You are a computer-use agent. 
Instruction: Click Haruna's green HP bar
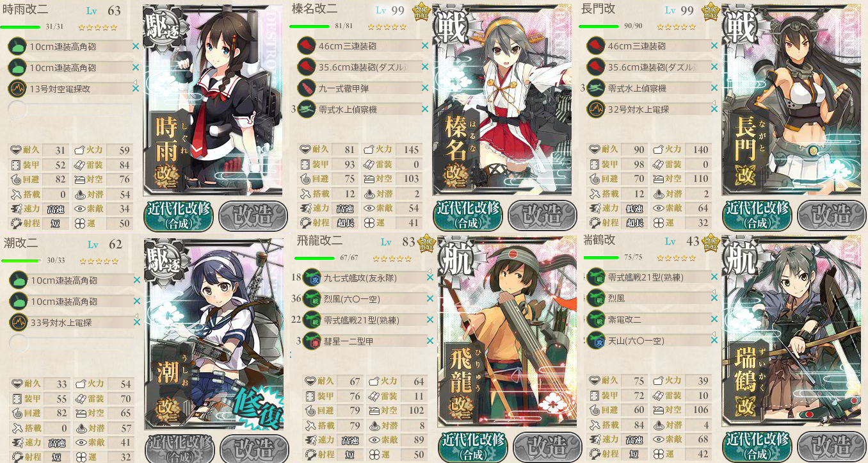309,26
